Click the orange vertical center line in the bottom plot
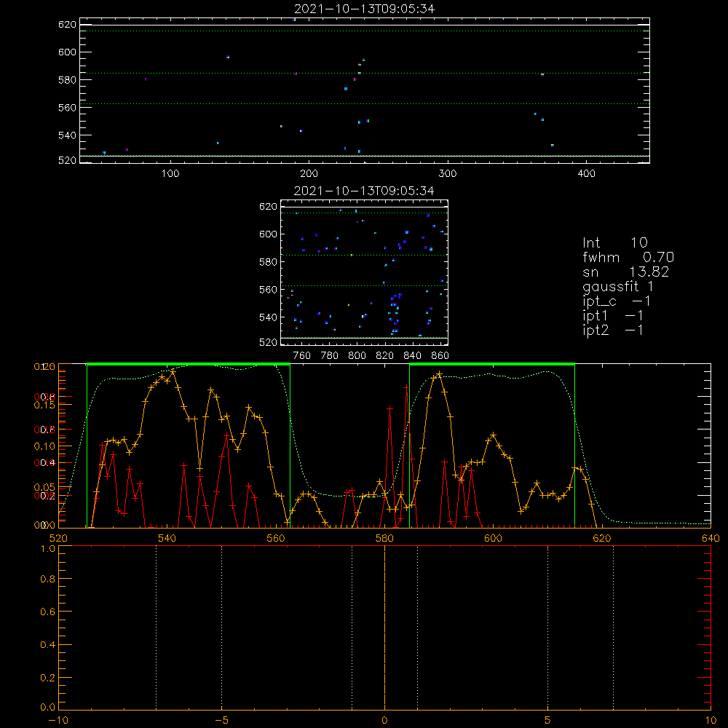Viewport: 728px width, 728px height. pos(384,628)
